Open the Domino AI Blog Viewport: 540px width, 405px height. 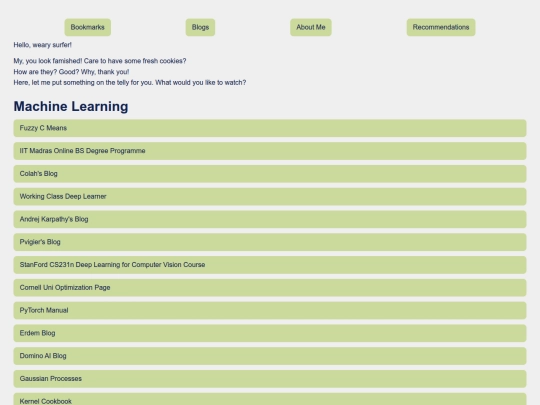coord(270,356)
